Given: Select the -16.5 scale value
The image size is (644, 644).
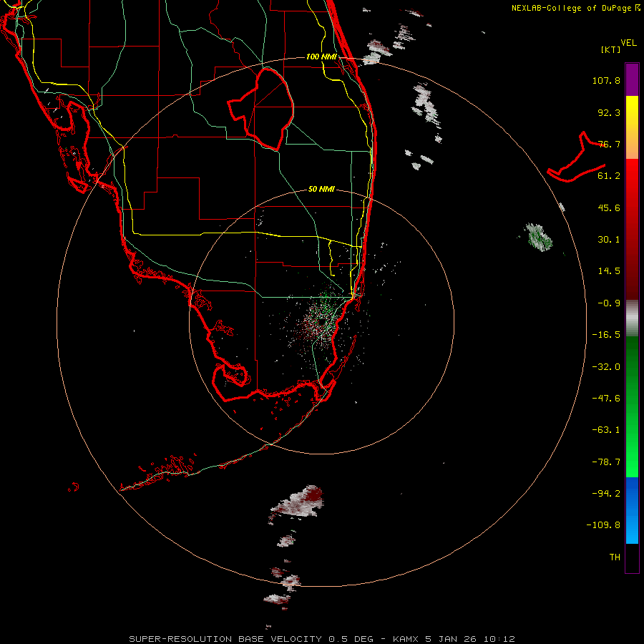Looking at the screenshot, I should point(606,335).
